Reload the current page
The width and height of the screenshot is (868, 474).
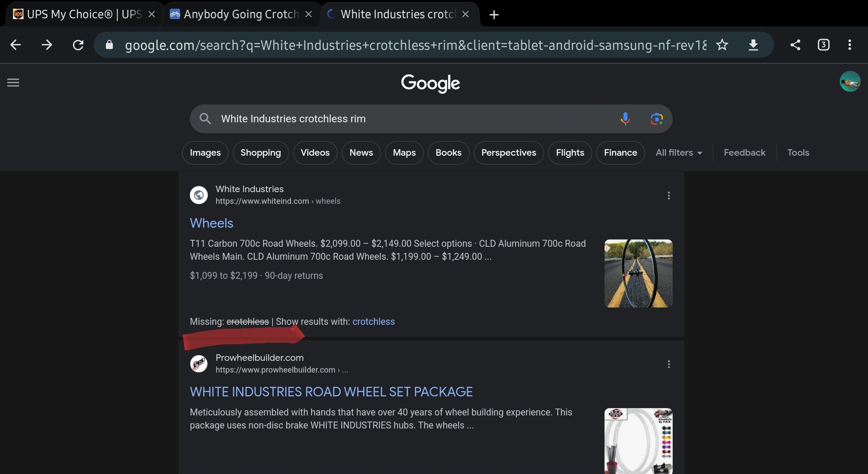[x=78, y=45]
